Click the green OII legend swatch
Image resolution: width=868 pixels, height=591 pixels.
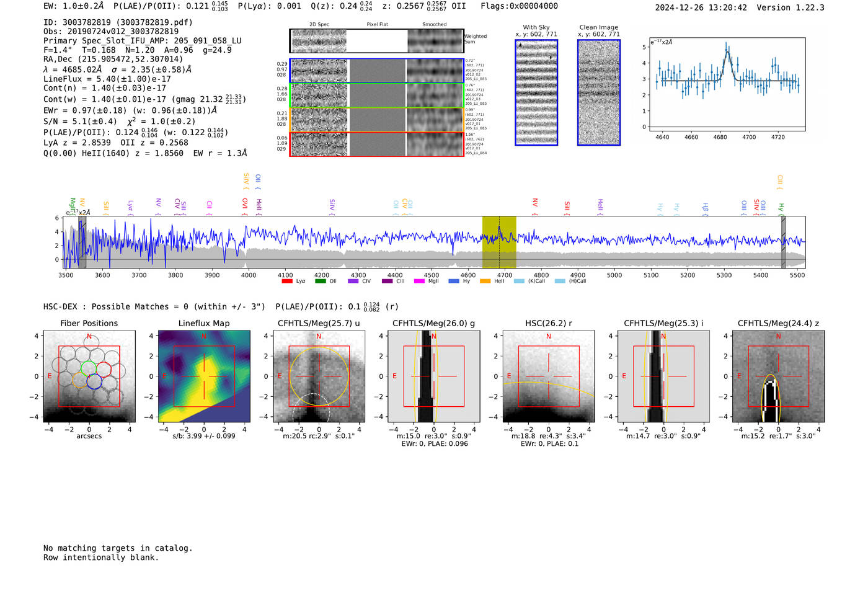click(320, 281)
